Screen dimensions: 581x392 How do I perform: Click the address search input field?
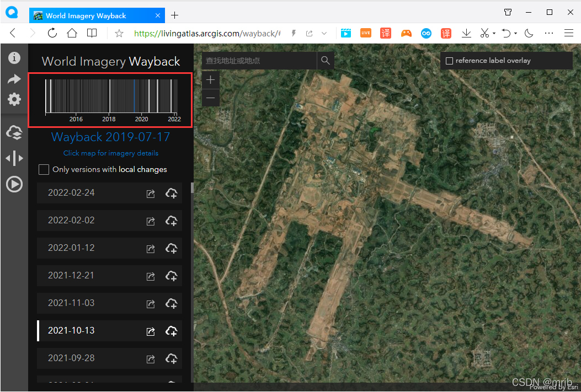tap(259, 60)
